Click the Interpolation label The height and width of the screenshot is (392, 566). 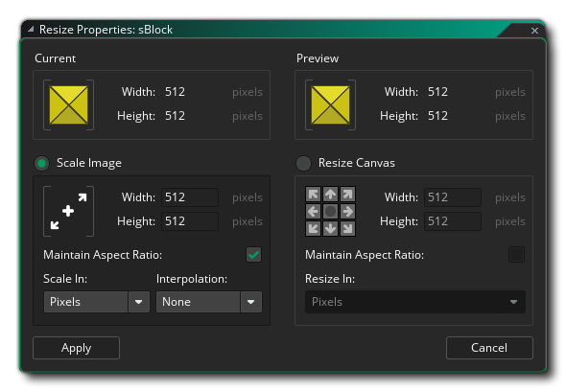pos(192,279)
